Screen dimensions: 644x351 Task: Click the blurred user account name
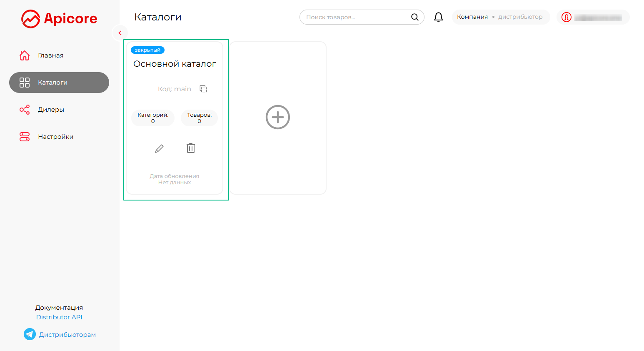click(x=598, y=18)
